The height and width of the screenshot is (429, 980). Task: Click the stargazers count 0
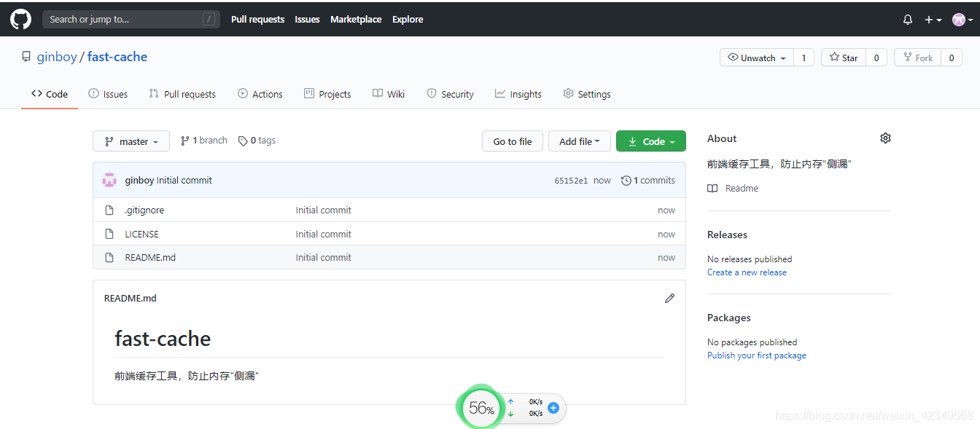coord(876,58)
